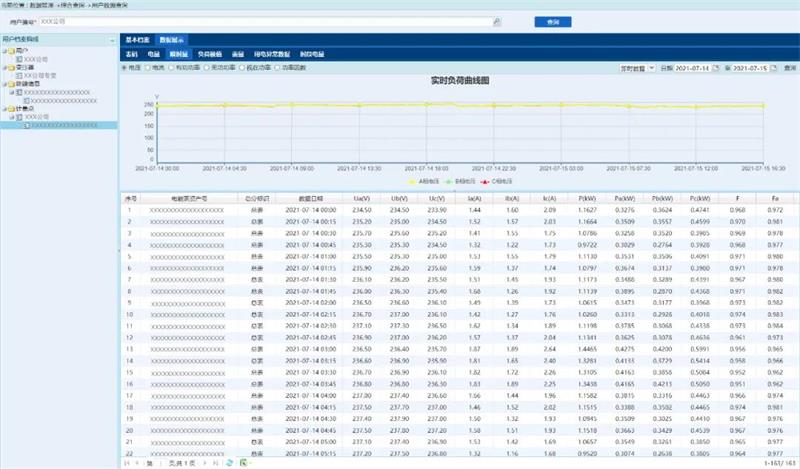
Task: Click the refresh icon in pagination bar
Action: click(x=229, y=463)
